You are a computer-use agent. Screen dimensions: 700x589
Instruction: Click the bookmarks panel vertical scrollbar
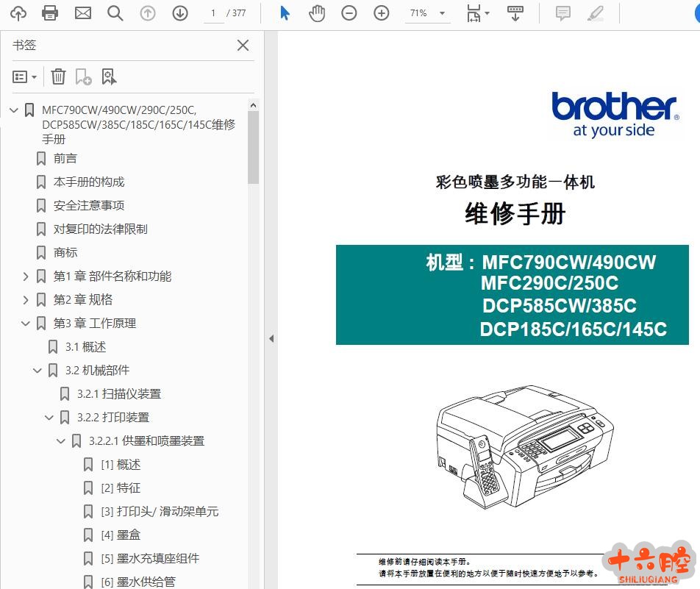(253, 147)
